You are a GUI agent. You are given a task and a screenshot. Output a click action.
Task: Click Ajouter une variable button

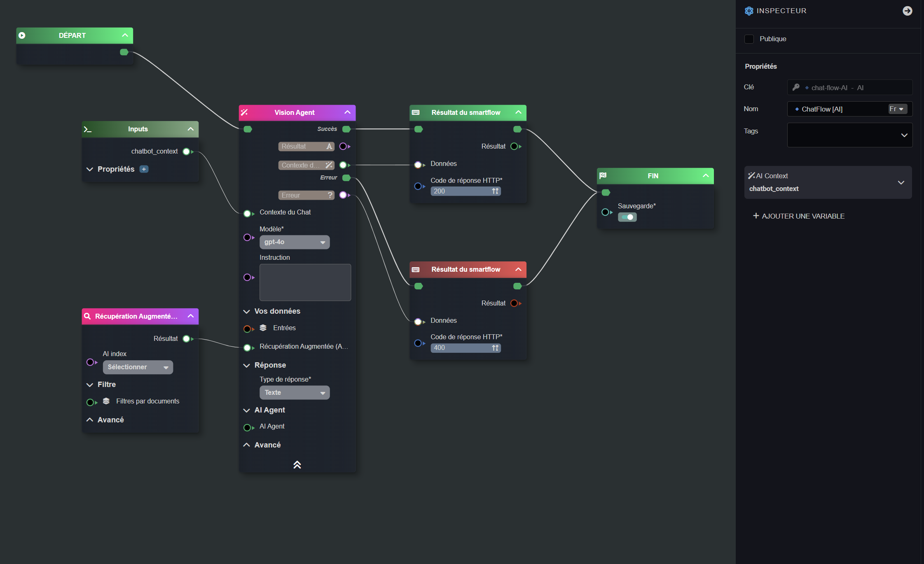pos(799,216)
